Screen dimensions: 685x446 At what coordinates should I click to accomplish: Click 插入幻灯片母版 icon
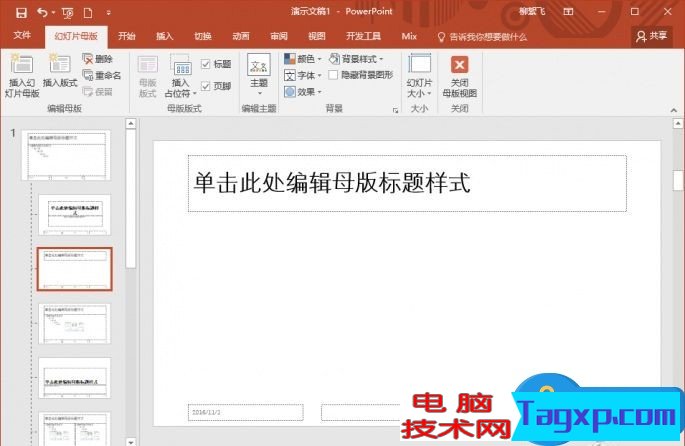pyautogui.click(x=22, y=76)
